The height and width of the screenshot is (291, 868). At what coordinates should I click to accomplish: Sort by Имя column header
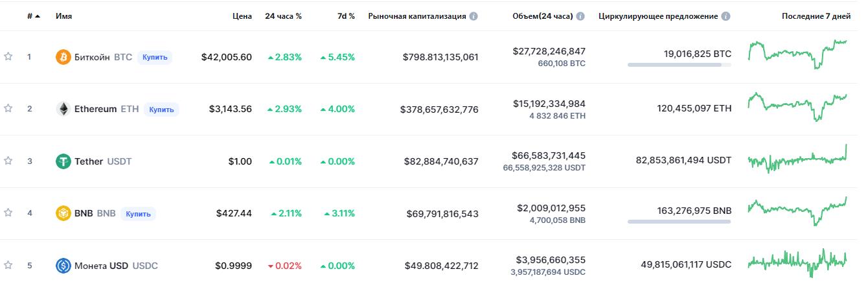(x=63, y=16)
